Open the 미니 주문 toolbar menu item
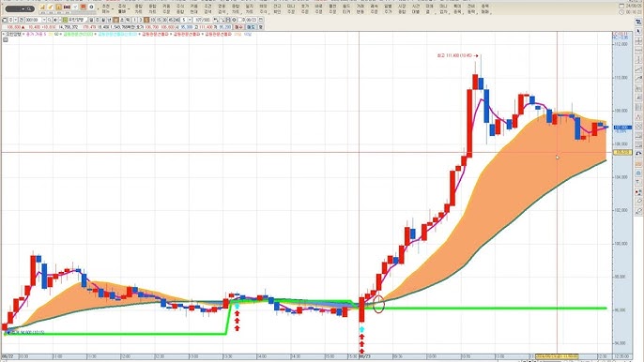The width and height of the screenshot is (644, 362). (x=291, y=9)
